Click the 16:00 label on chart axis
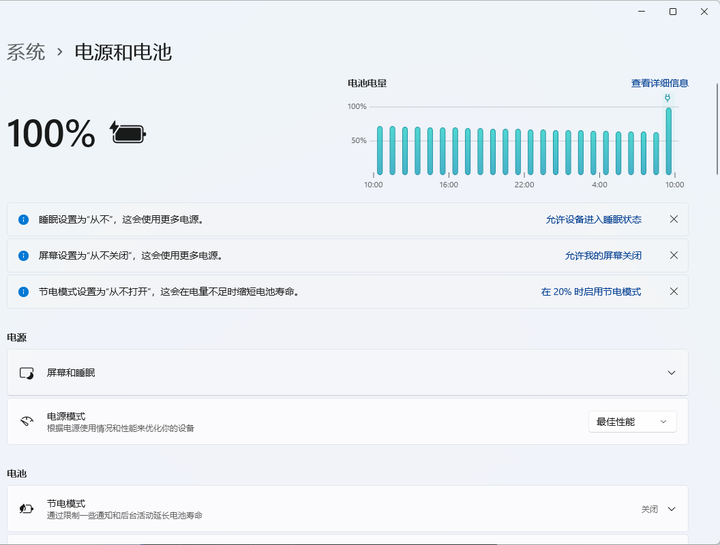720x545 pixels. (x=449, y=185)
